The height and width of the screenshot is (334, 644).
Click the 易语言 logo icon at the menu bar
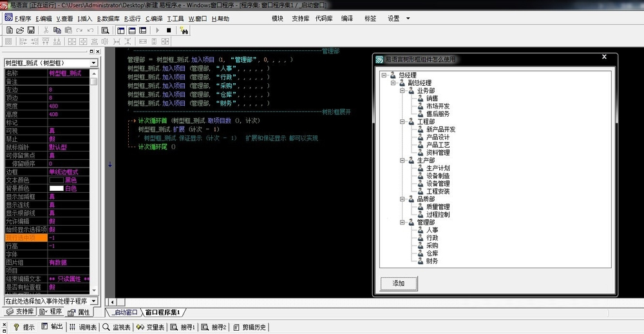8,17
